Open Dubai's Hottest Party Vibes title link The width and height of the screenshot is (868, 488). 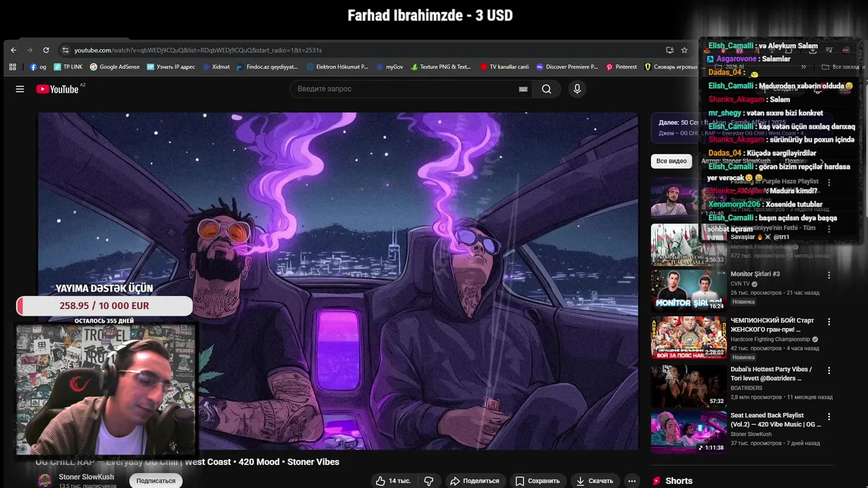tap(771, 373)
